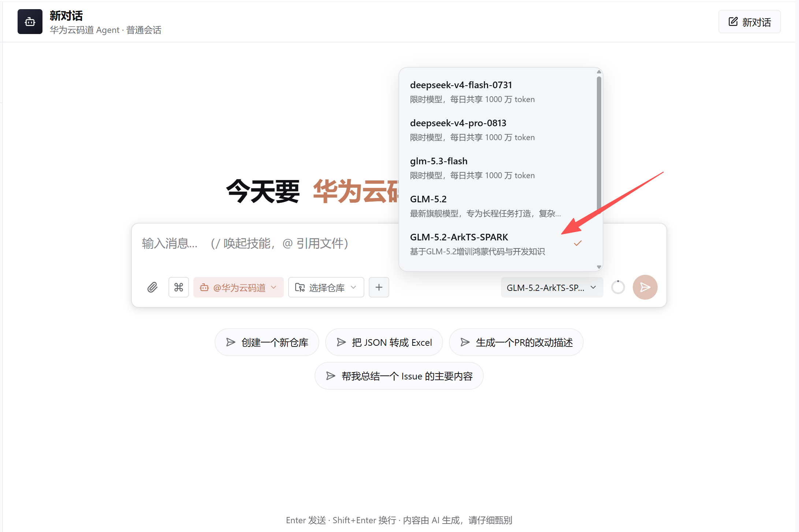This screenshot has width=799, height=532.
Task: Click the arrow icon in JSON 转成 Excel chip
Action: click(341, 342)
